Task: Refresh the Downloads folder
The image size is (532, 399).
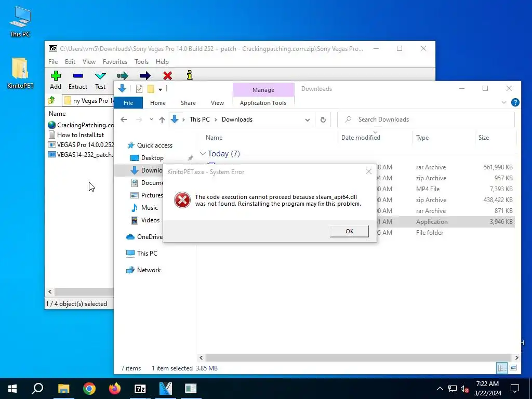Action: [x=323, y=119]
